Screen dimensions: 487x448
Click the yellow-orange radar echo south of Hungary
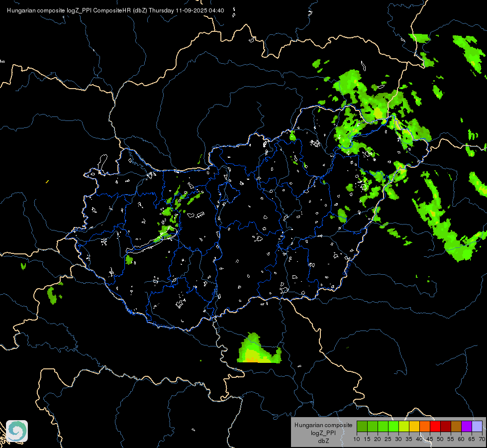tap(259, 349)
